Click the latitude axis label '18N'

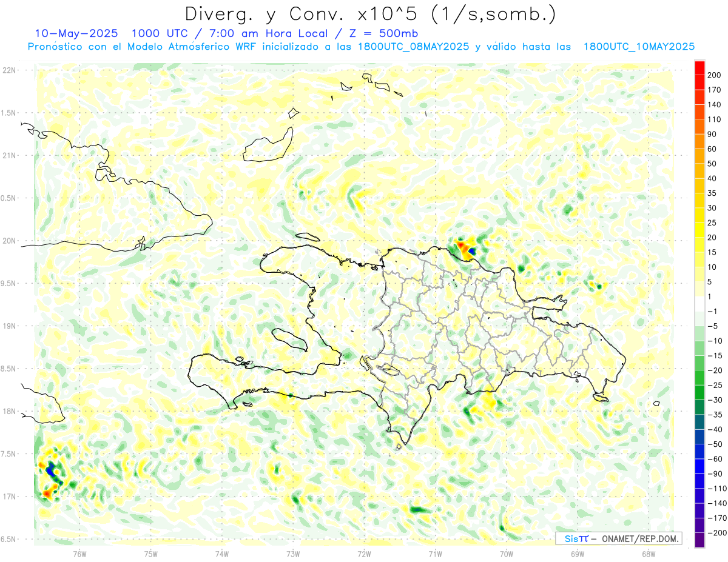(x=9, y=412)
